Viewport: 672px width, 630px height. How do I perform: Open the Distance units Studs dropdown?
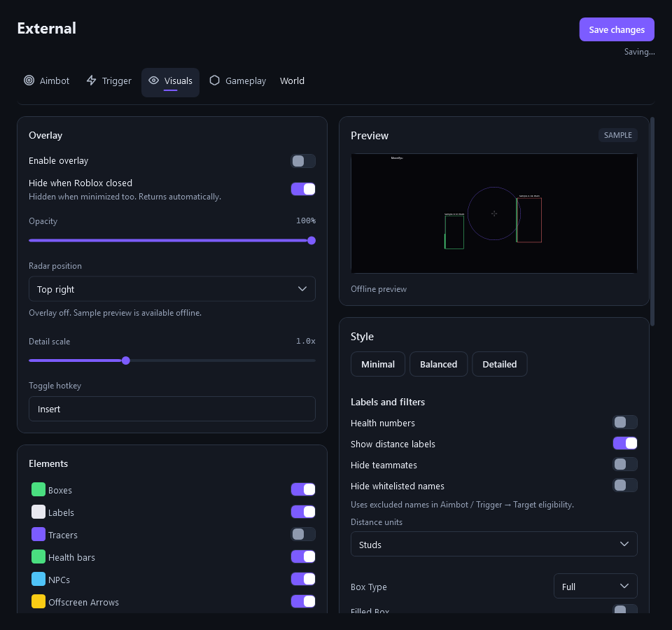pyautogui.click(x=493, y=545)
